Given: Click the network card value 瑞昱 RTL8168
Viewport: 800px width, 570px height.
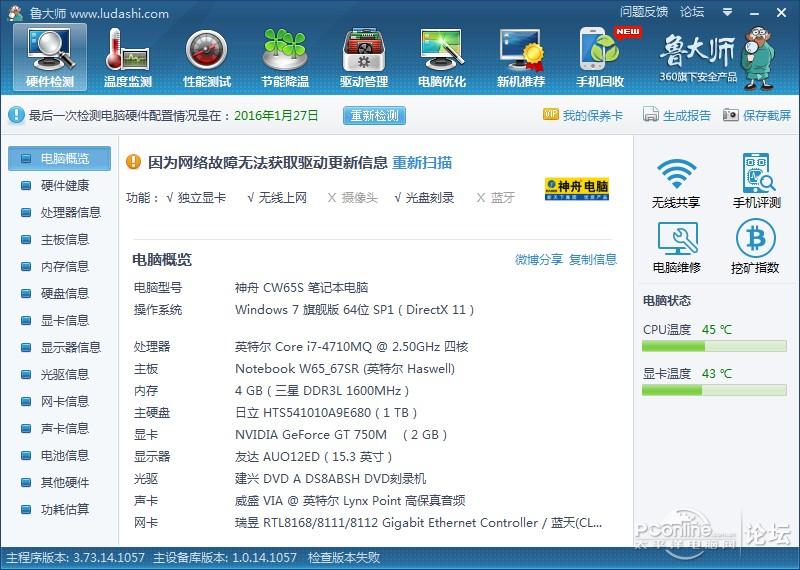Looking at the screenshot, I should [x=418, y=523].
